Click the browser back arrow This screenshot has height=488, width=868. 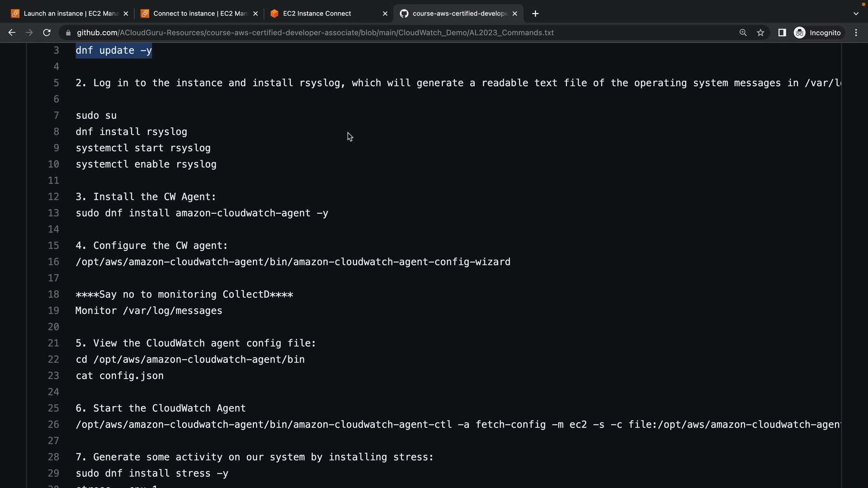pyautogui.click(x=12, y=33)
